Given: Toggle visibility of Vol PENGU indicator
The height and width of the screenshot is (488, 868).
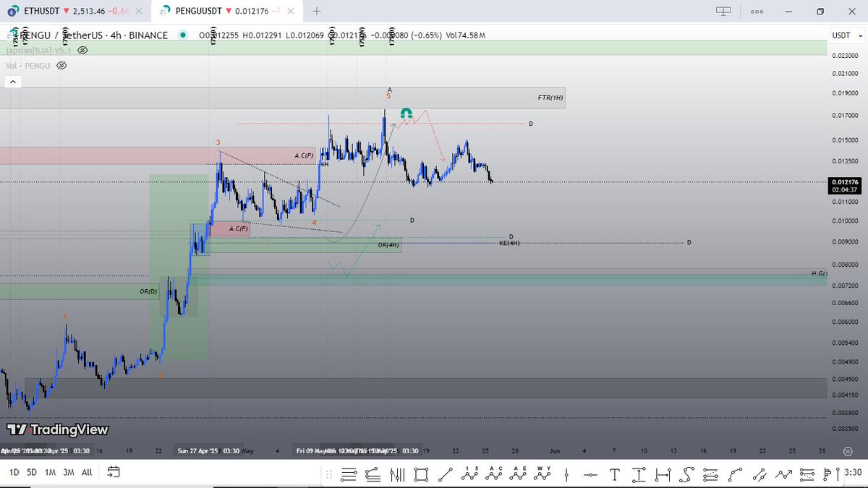Looking at the screenshot, I should pos(61,65).
